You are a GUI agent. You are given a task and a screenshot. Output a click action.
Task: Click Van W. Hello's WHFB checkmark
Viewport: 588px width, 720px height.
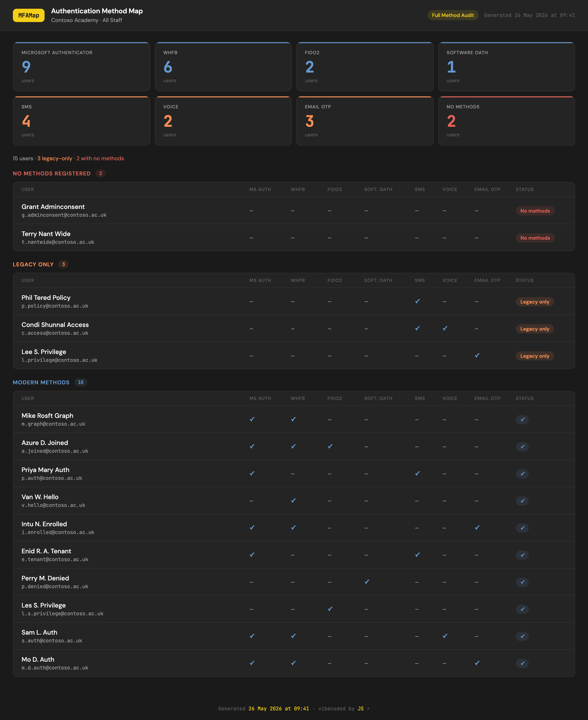pyautogui.click(x=293, y=501)
